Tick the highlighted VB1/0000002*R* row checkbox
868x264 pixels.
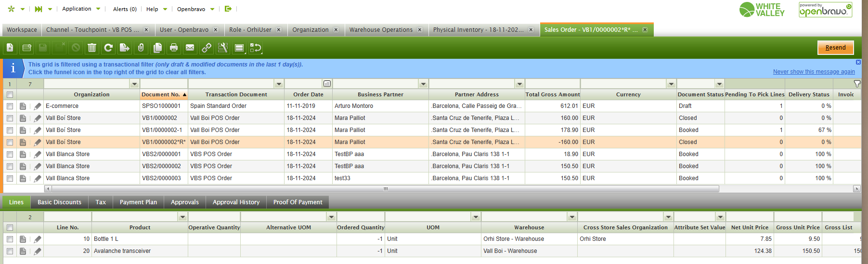pos(10,142)
